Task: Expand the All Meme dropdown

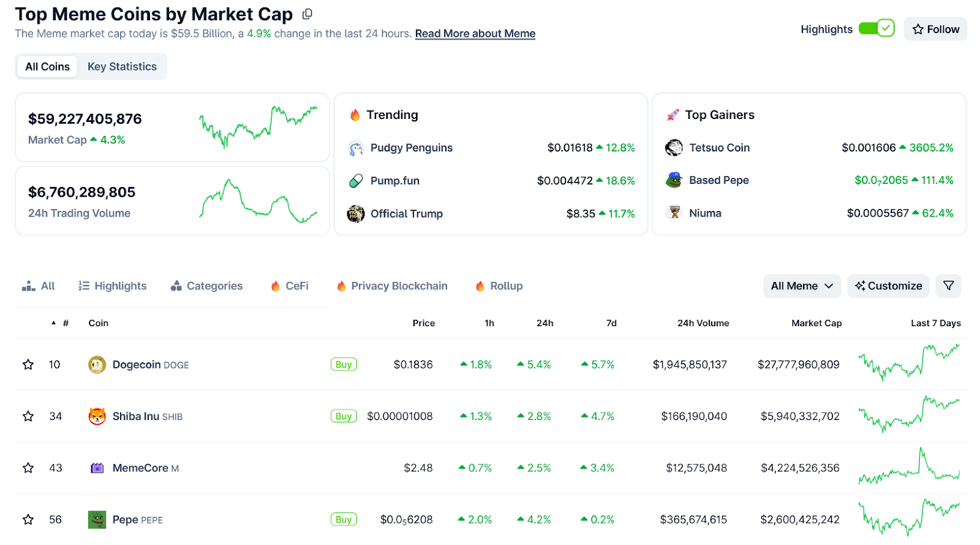Action: pyautogui.click(x=801, y=286)
